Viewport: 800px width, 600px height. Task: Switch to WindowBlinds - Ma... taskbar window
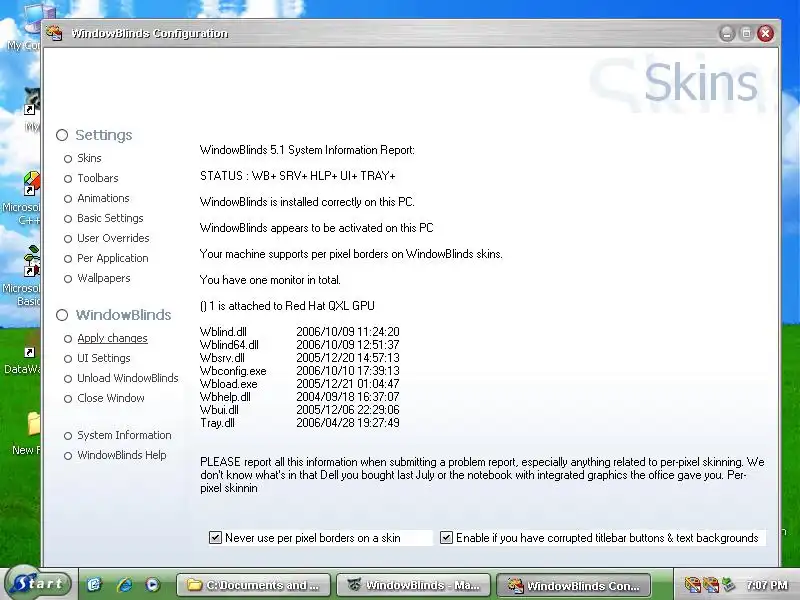pos(413,585)
